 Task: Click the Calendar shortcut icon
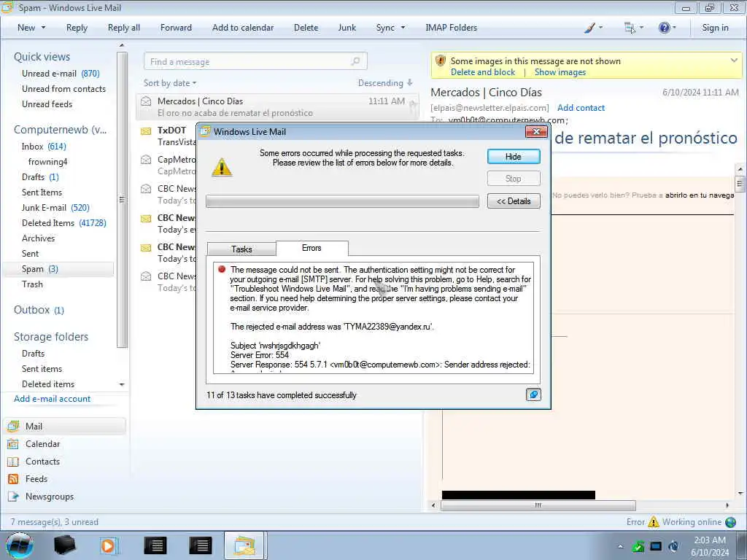point(13,444)
